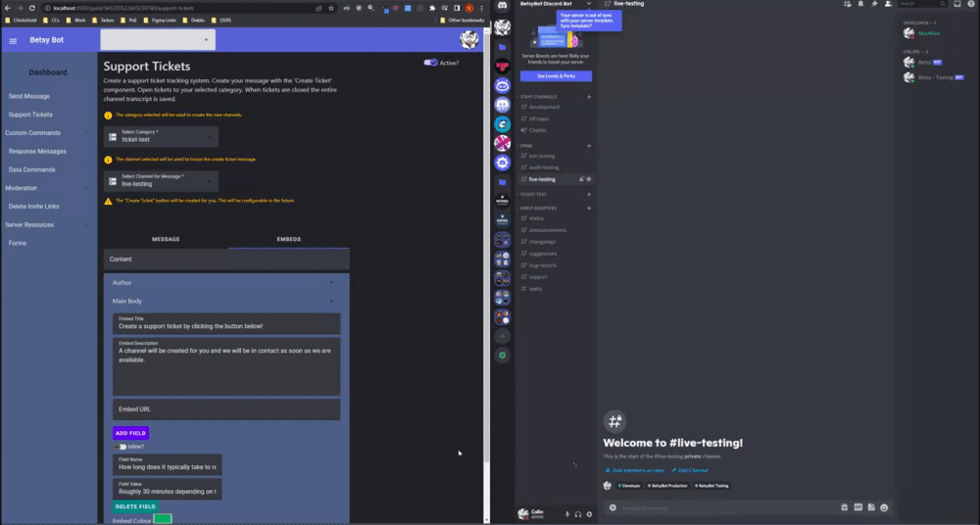Show Pinned Messages in Discord header

pyautogui.click(x=874, y=4)
